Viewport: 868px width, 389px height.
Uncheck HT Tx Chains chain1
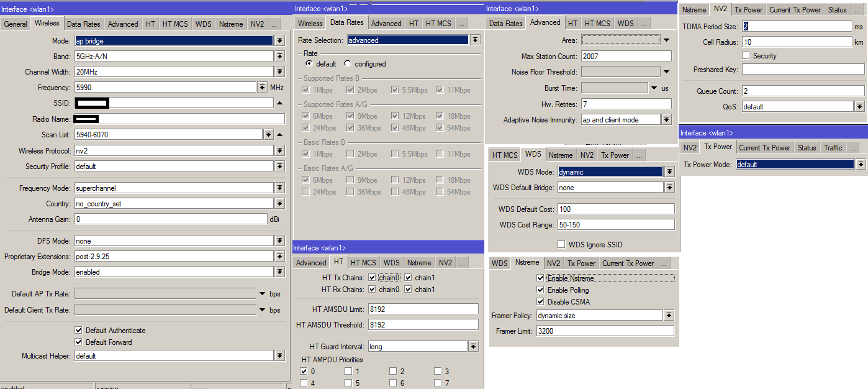click(409, 278)
